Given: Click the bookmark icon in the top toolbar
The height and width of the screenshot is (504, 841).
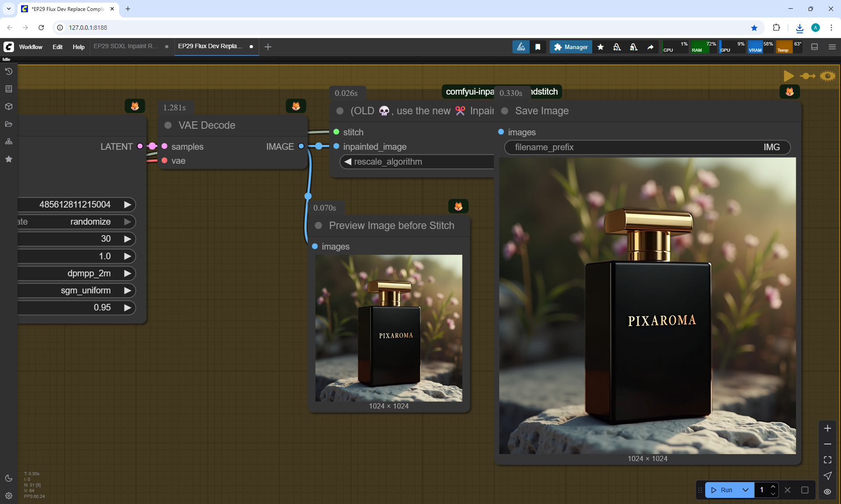Looking at the screenshot, I should pyautogui.click(x=538, y=47).
